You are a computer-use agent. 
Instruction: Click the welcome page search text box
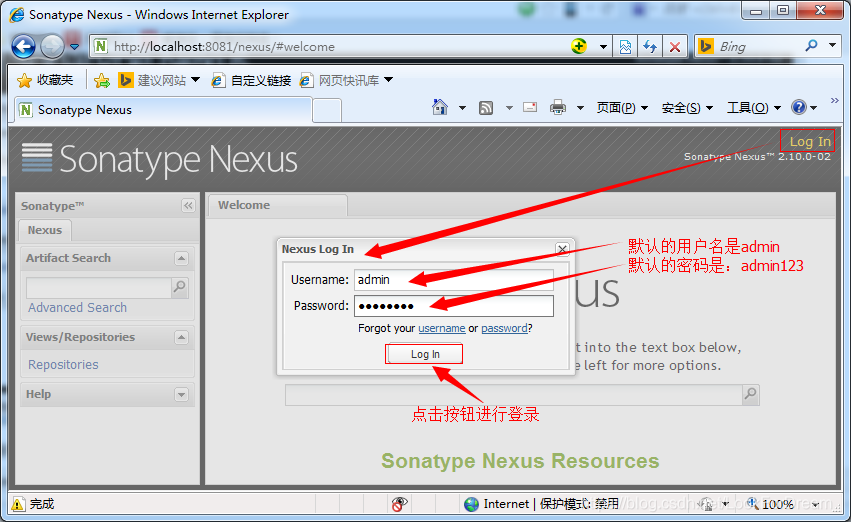click(x=513, y=394)
